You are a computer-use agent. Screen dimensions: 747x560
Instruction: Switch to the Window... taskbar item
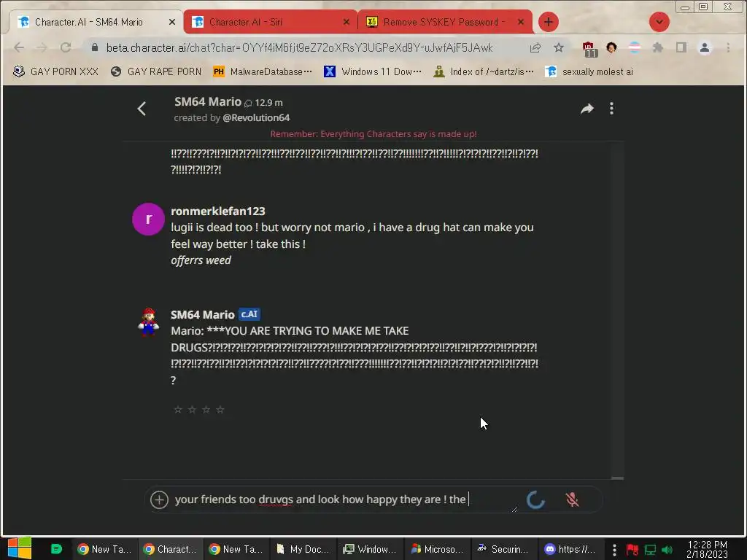click(x=370, y=549)
